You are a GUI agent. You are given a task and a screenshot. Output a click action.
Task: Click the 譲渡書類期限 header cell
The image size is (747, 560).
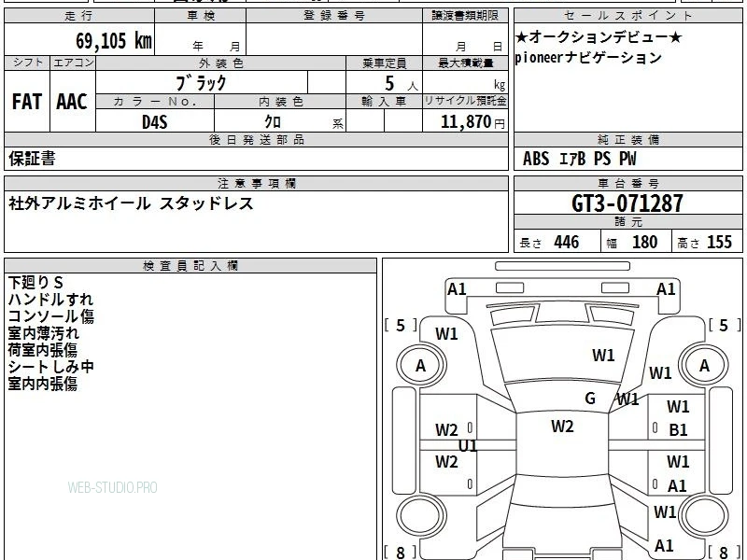point(465,16)
